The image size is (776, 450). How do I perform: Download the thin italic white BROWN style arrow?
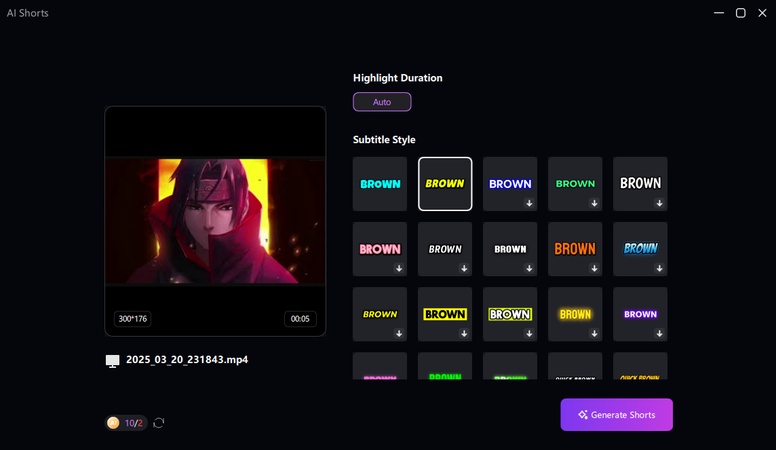click(x=464, y=268)
